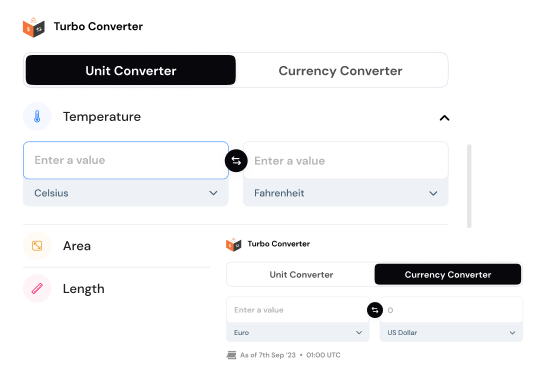Viewport: 539px width, 380px height.
Task: Focus the Celsius 'Enter a value' input field
Action: tap(126, 160)
